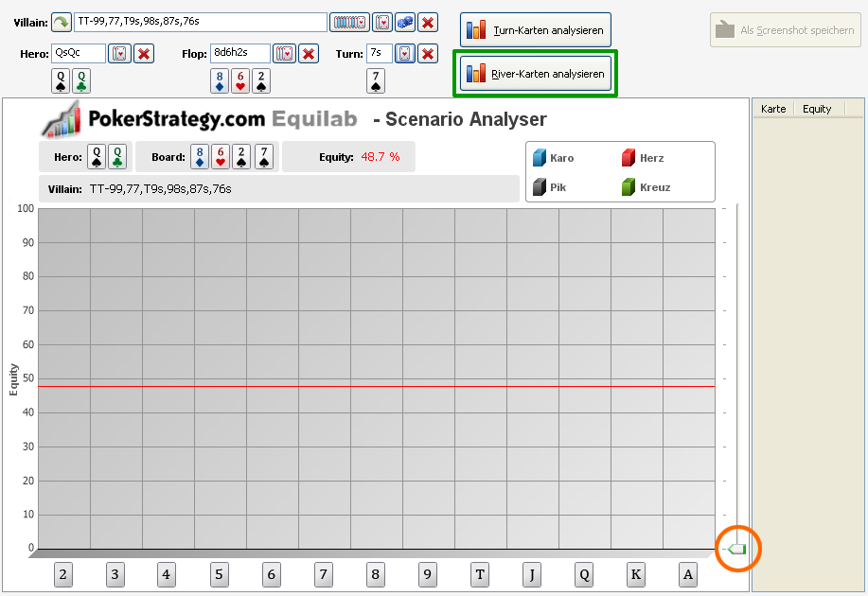Screen dimensions: 868x596
Task: Select rank 9 button below chart
Action: point(427,574)
